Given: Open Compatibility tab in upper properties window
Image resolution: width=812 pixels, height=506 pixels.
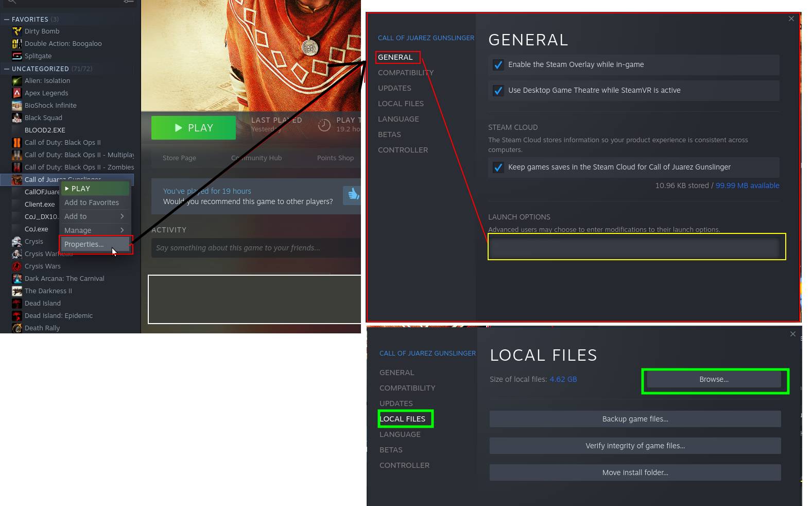Looking at the screenshot, I should [406, 73].
